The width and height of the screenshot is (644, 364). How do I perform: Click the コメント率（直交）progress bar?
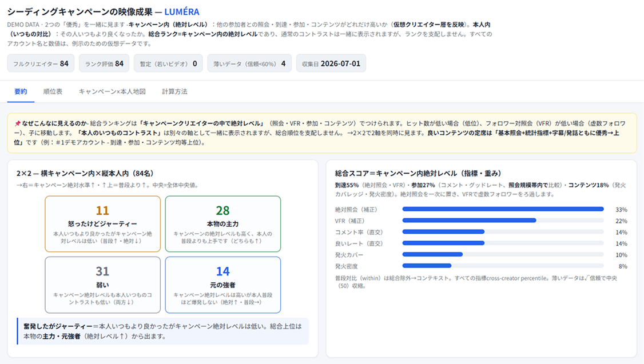(x=503, y=232)
